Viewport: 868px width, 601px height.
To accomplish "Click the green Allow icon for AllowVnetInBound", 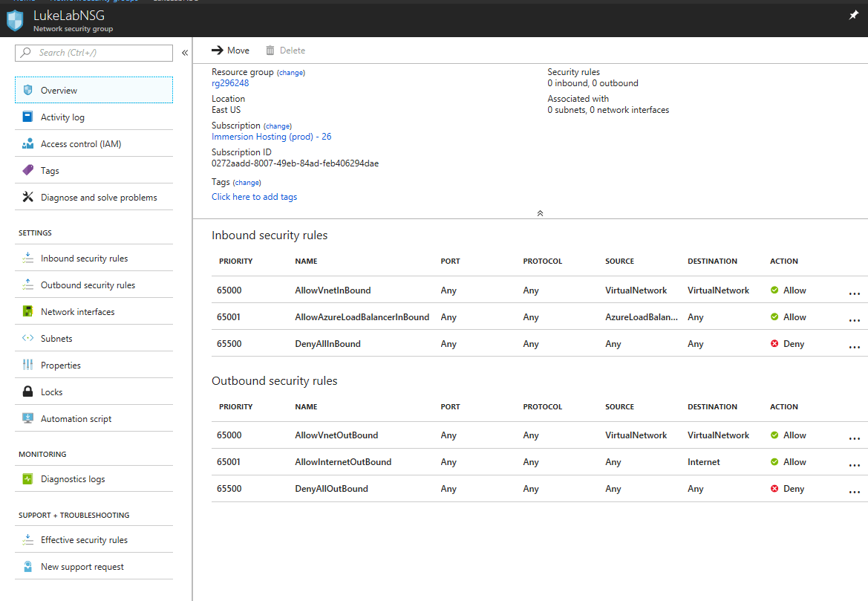I will point(774,290).
